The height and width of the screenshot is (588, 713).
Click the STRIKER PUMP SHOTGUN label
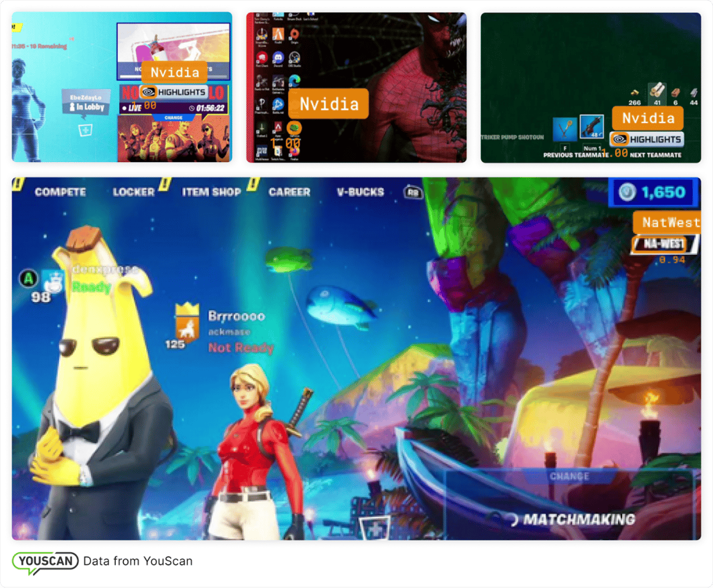pos(512,137)
